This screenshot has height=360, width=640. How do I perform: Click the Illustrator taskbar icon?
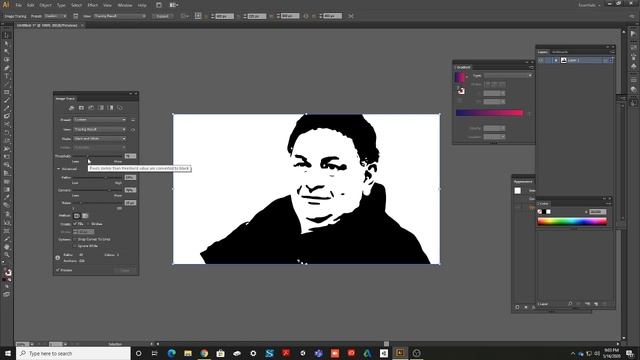[400, 353]
